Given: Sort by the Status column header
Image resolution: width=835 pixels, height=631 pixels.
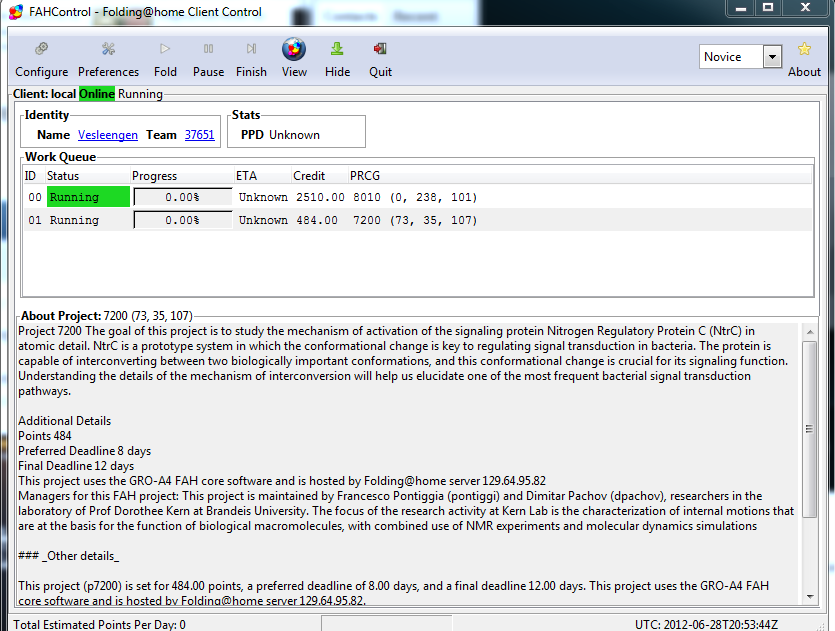Looking at the screenshot, I should [63, 176].
